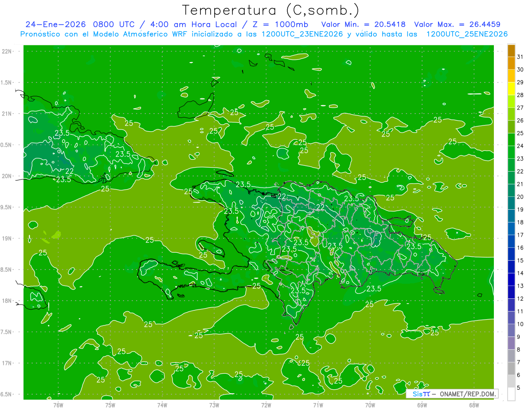Click the blue legend swatch between 16 and 17
This screenshot has height=411, width=532.
pyautogui.click(x=511, y=241)
